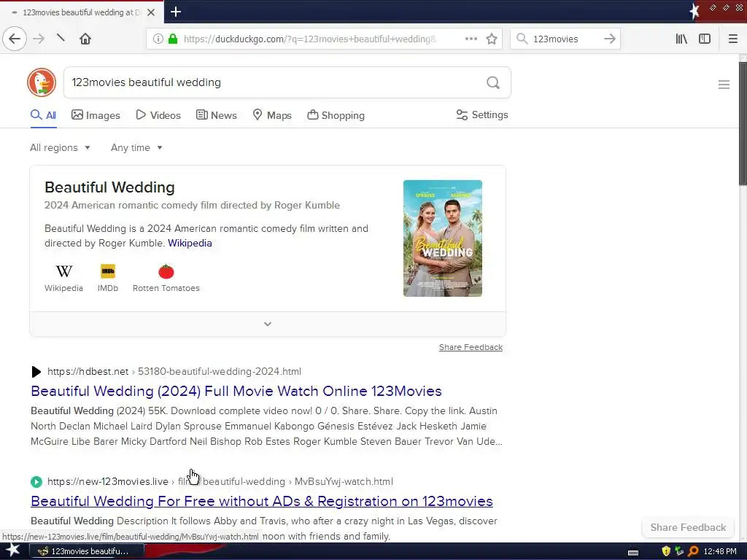Run search with DuckDuckGo magnifier button
Viewport: 747px width, 560px height.
tap(493, 82)
